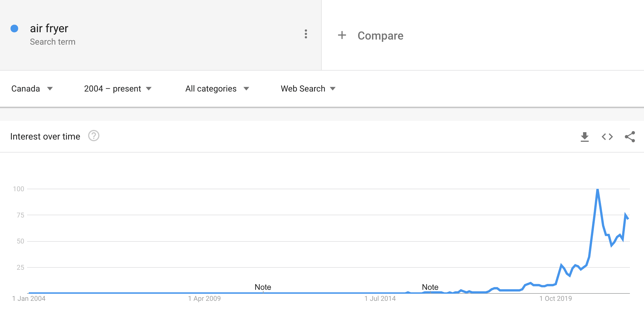
Task: Click the Note marker near 2016
Action: (x=430, y=287)
